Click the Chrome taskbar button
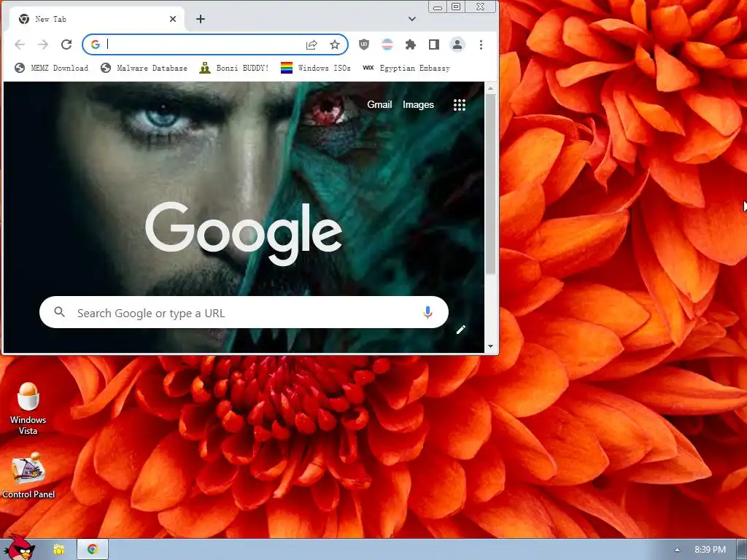The width and height of the screenshot is (747, 560). [x=93, y=550]
